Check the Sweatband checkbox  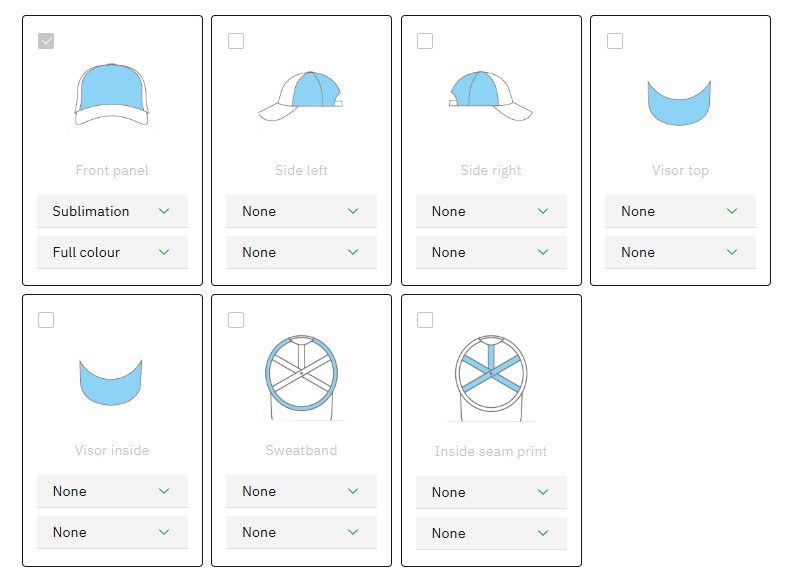tap(236, 320)
